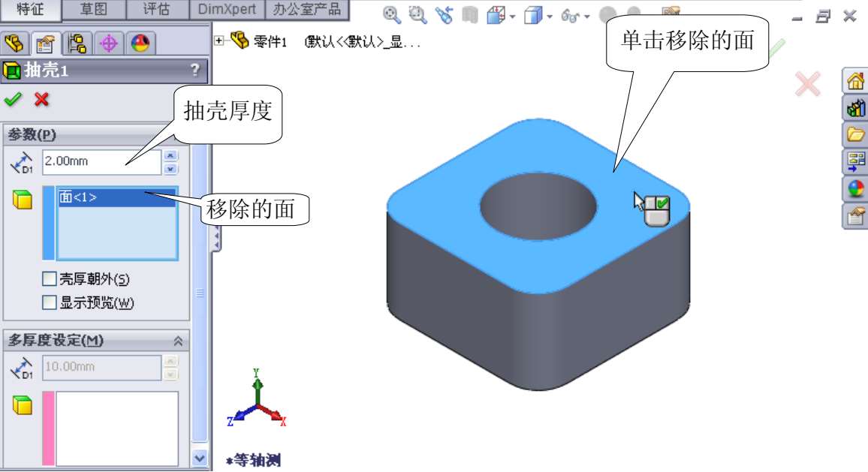Cancel the shell feature with red X
The width and height of the screenshot is (868, 472).
41,99
